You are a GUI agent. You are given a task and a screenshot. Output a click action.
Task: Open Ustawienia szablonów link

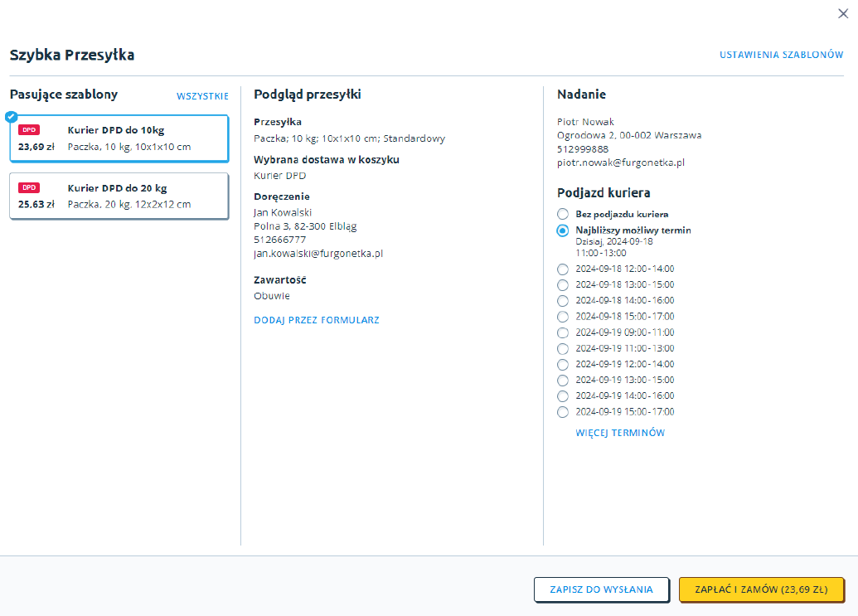click(x=781, y=55)
